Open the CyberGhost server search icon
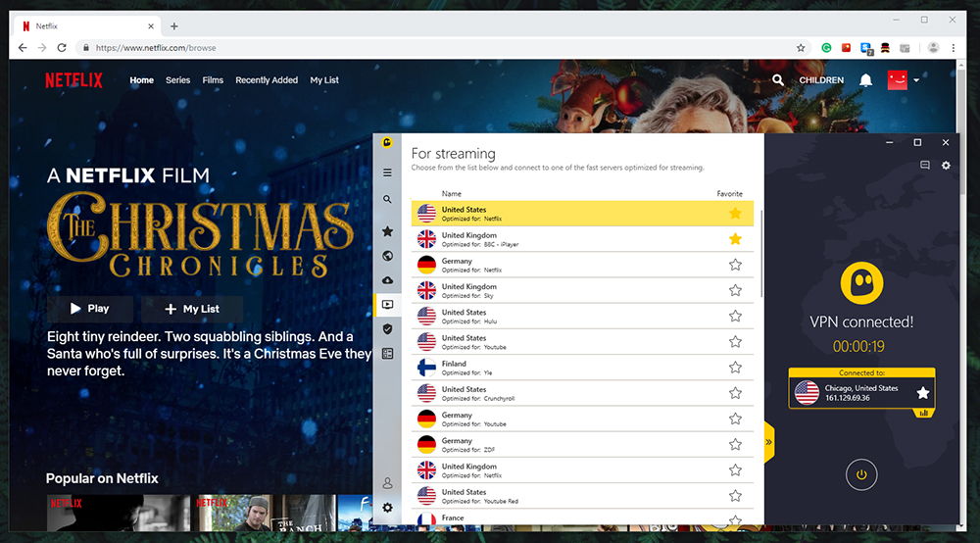This screenshot has width=980, height=543. click(387, 199)
